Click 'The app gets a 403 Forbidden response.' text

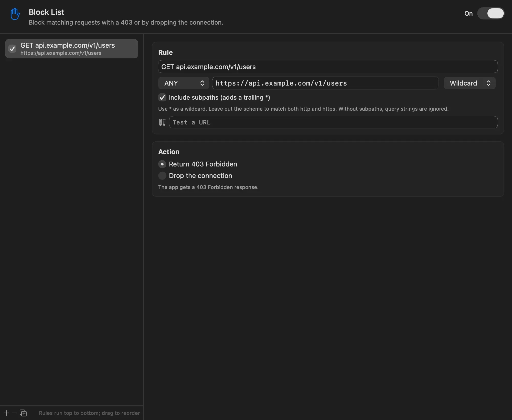tap(208, 187)
